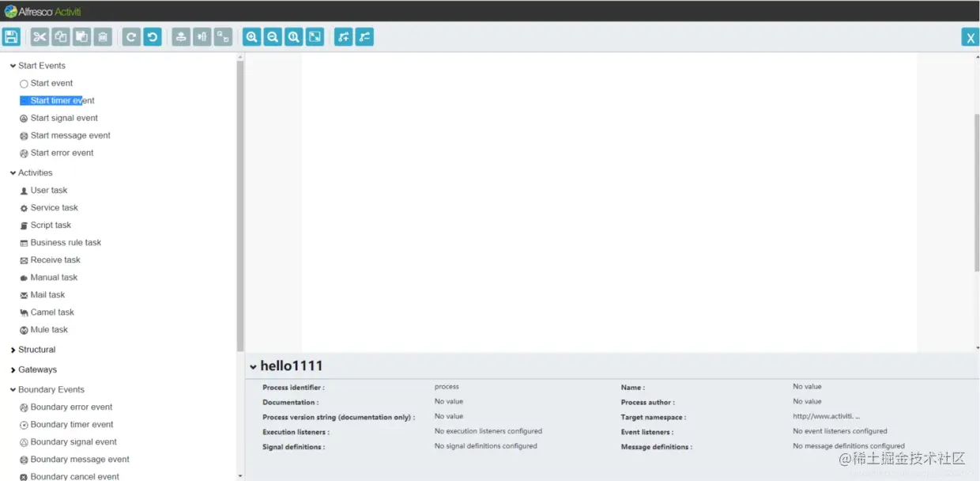Image resolution: width=980 pixels, height=481 pixels.
Task: Select the Boundary message event item
Action: 74,459
